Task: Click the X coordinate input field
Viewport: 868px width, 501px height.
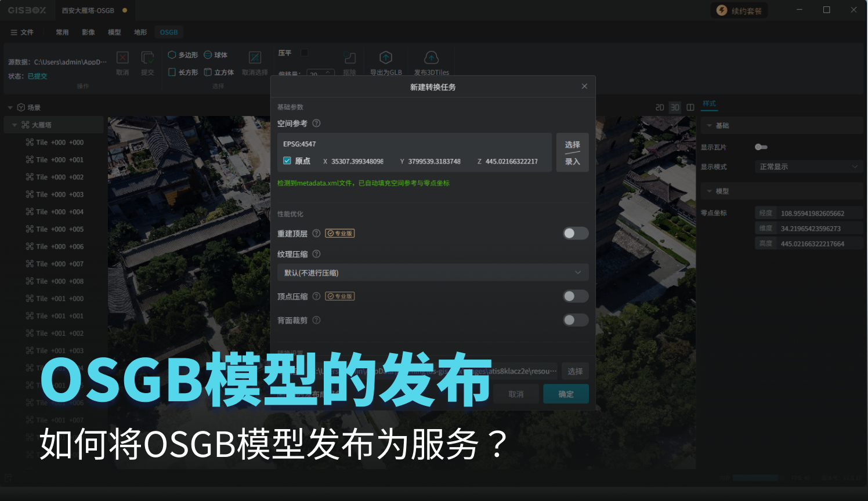Action: pos(357,162)
